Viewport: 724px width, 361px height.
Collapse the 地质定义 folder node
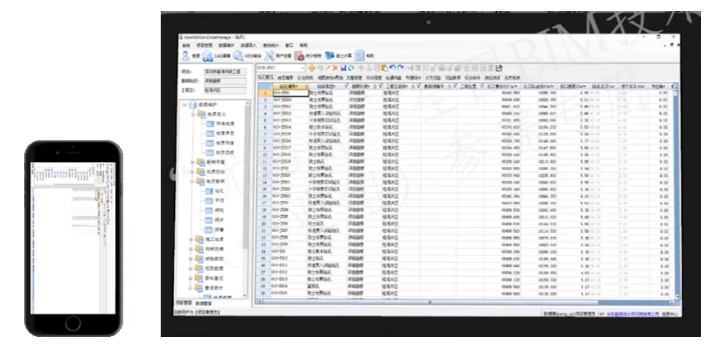193,114
